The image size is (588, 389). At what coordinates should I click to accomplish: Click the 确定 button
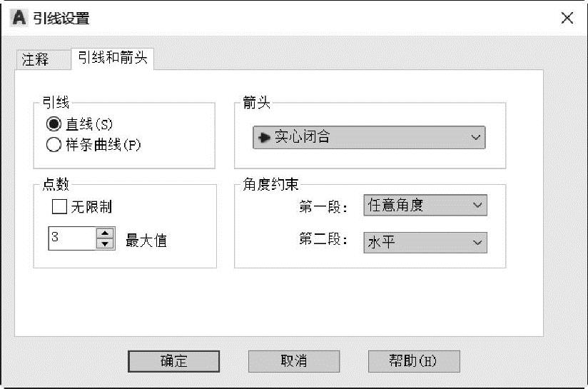[x=173, y=361]
